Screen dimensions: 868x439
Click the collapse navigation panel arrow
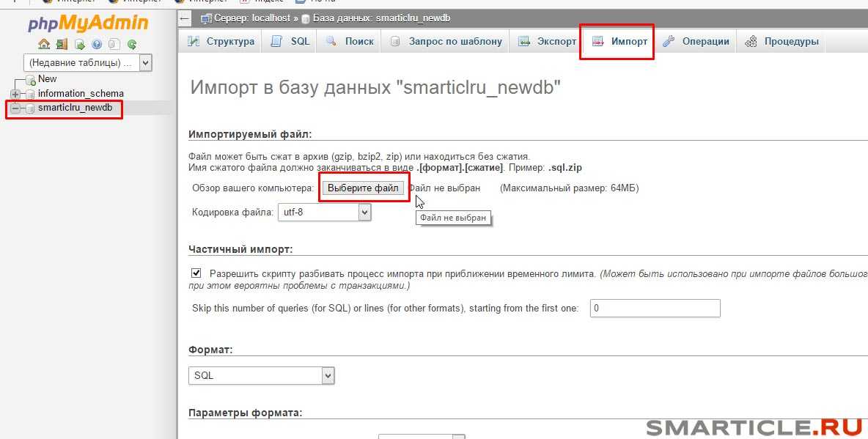tap(185, 18)
